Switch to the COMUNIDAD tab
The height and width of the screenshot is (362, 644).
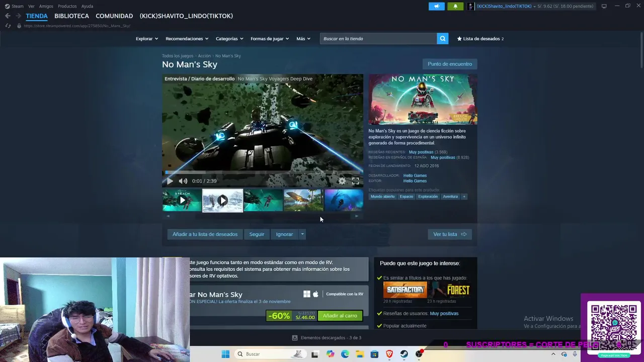coord(114,16)
